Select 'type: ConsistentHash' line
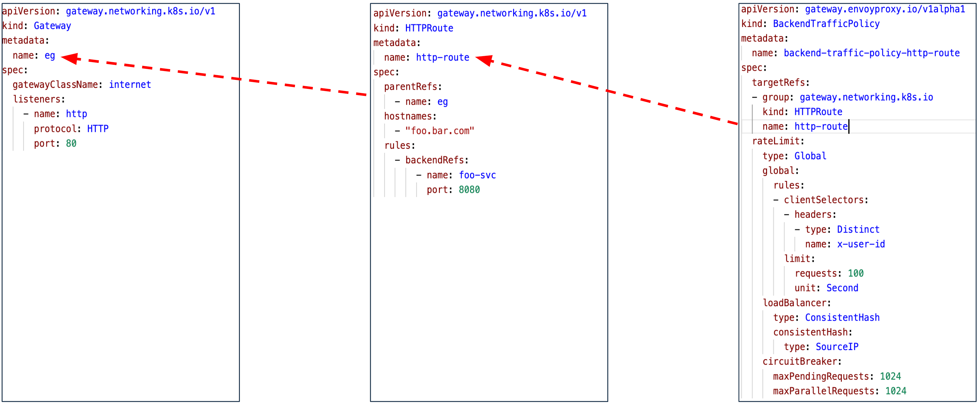Screen dimensions: 980x404 [x=826, y=317]
